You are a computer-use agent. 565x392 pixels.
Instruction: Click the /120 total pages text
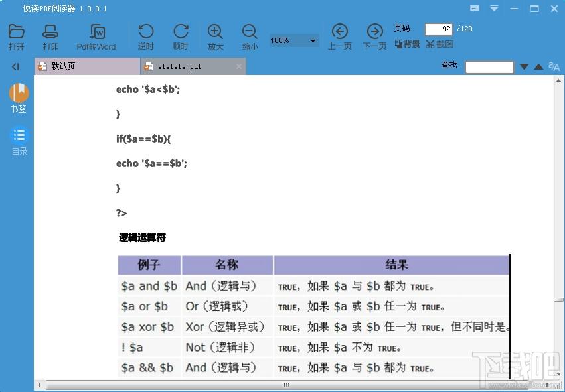(465, 29)
